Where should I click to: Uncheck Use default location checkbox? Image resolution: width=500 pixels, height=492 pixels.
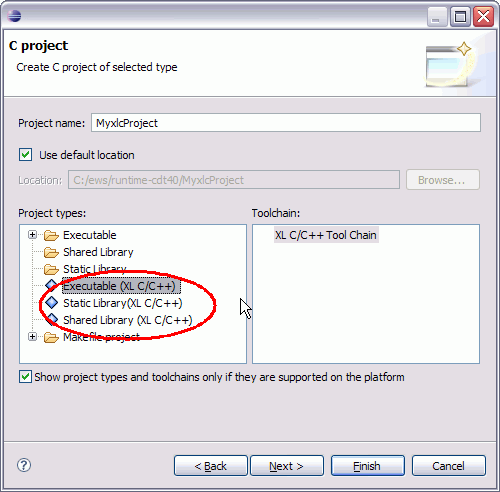tap(25, 155)
